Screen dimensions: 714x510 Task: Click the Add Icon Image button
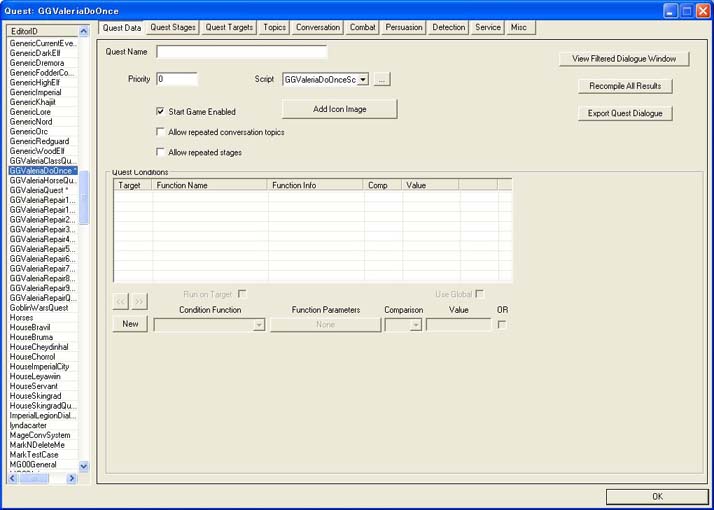tap(340, 109)
